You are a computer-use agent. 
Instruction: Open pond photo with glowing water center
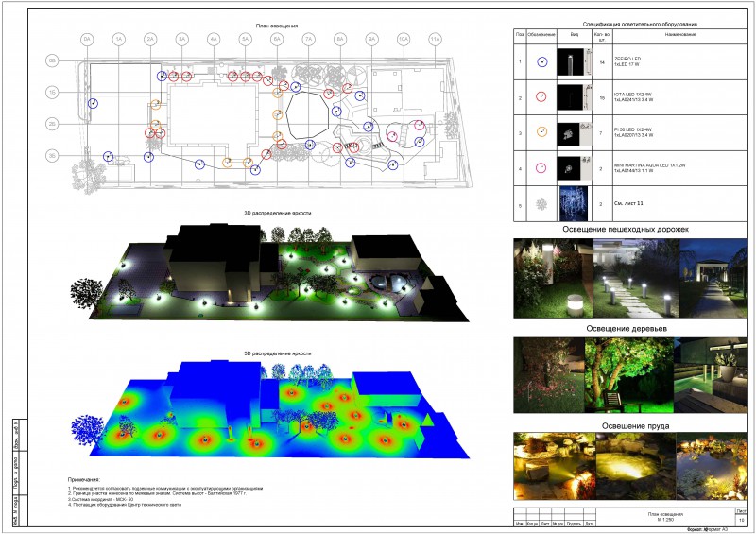pyautogui.click(x=635, y=466)
